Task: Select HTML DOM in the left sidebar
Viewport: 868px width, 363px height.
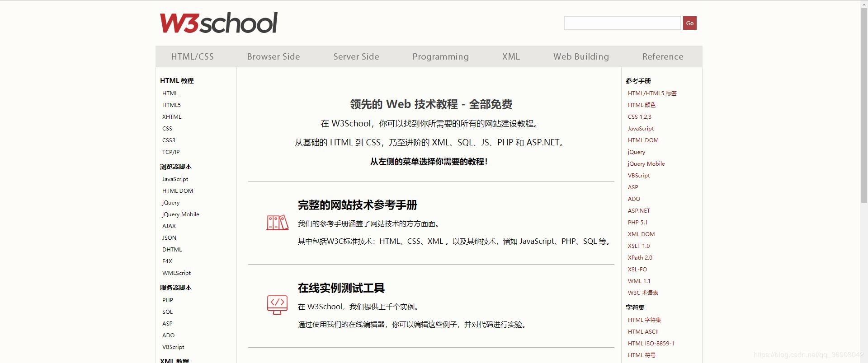Action: 178,191
